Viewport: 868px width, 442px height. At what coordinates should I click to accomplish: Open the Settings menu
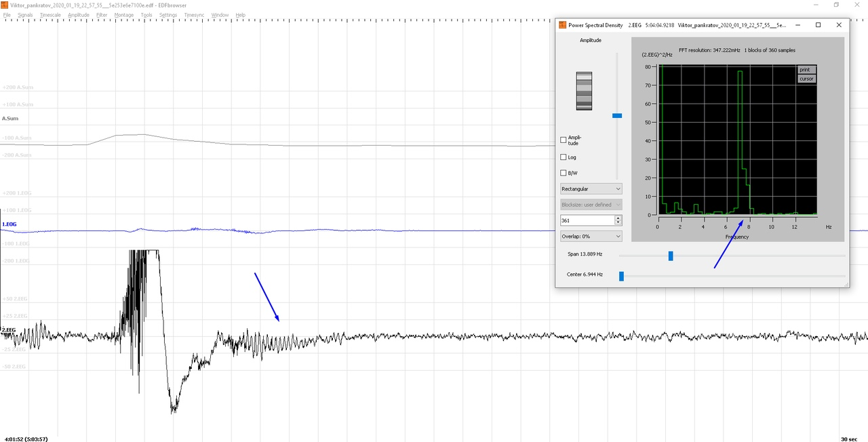pyautogui.click(x=168, y=15)
